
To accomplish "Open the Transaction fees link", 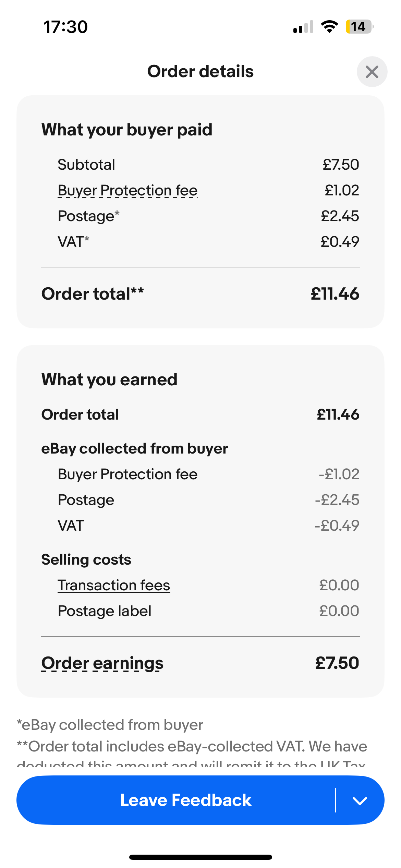I will [114, 585].
